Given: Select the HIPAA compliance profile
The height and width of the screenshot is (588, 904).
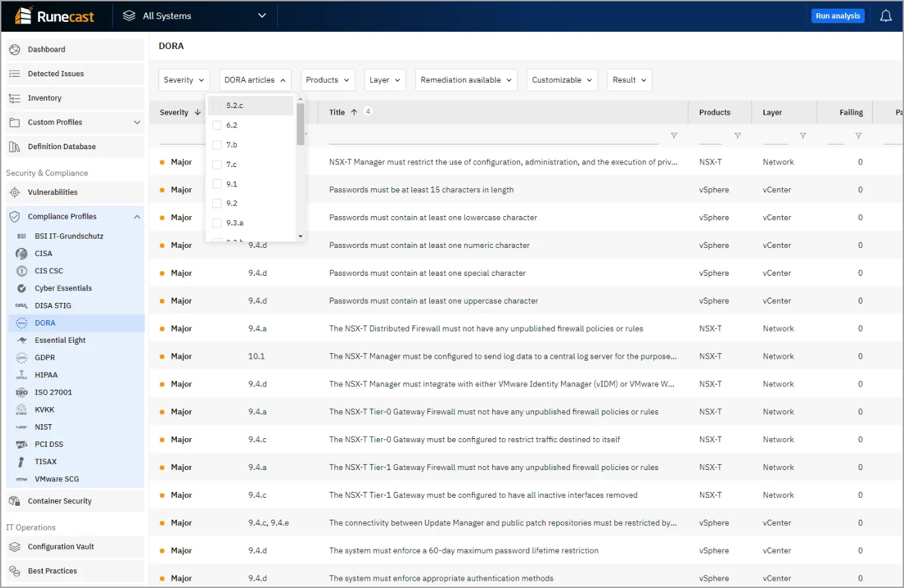Looking at the screenshot, I should [46, 375].
